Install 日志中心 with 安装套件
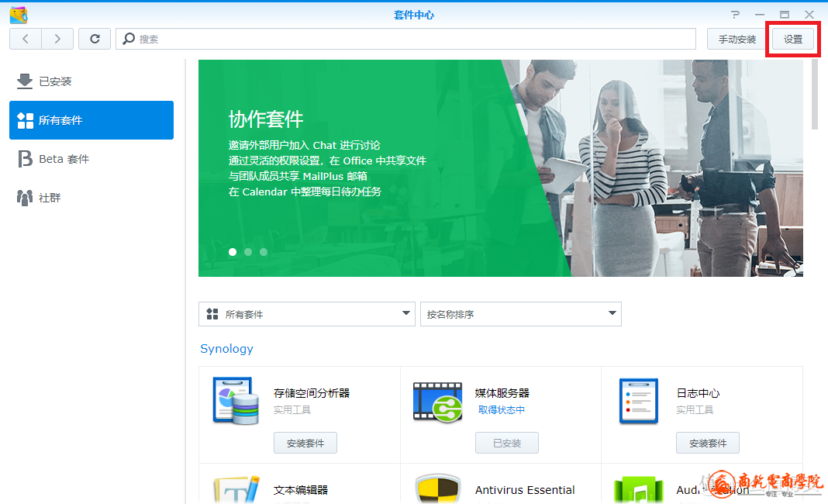828x504 pixels. tap(708, 443)
